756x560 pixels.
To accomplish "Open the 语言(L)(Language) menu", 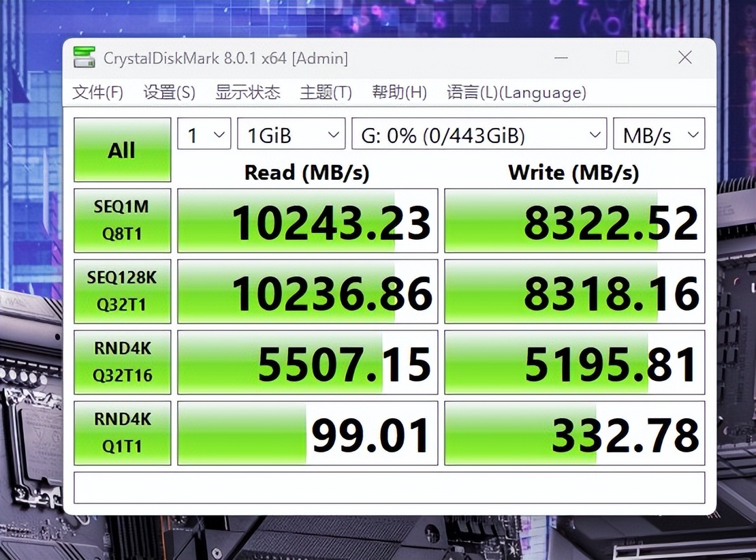I will [516, 92].
